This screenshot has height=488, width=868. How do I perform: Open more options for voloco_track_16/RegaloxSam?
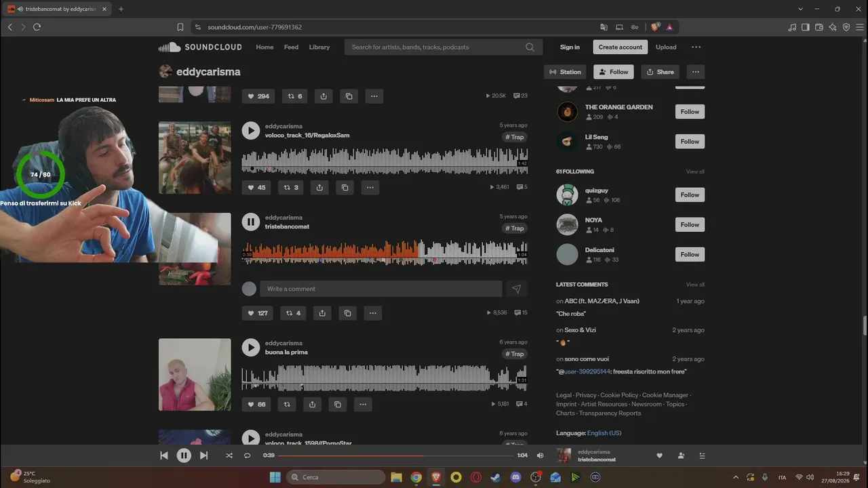pos(370,187)
